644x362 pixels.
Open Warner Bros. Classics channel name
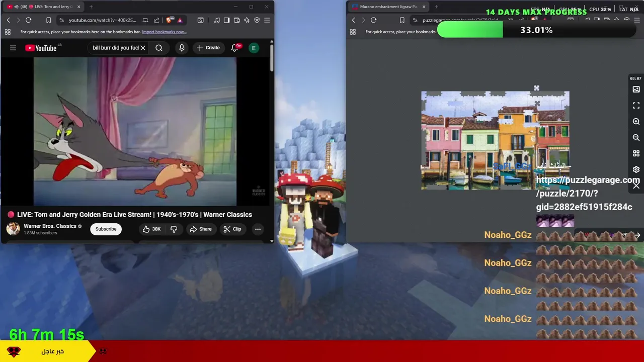[50, 226]
